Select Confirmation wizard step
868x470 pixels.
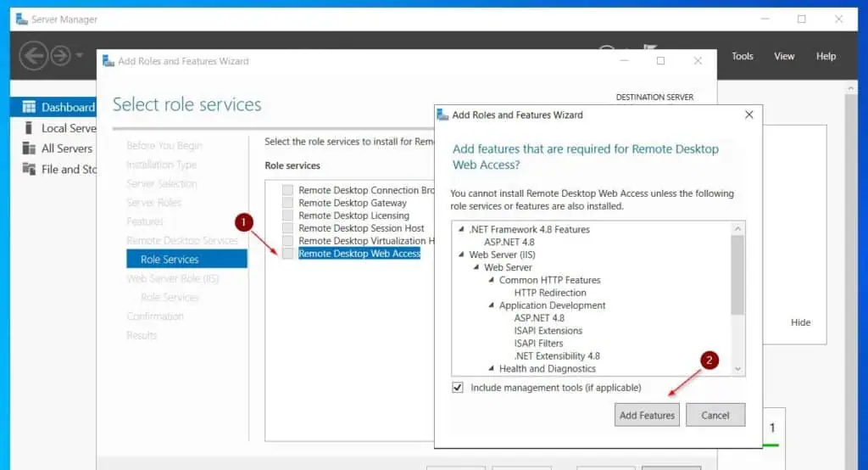pyautogui.click(x=155, y=316)
